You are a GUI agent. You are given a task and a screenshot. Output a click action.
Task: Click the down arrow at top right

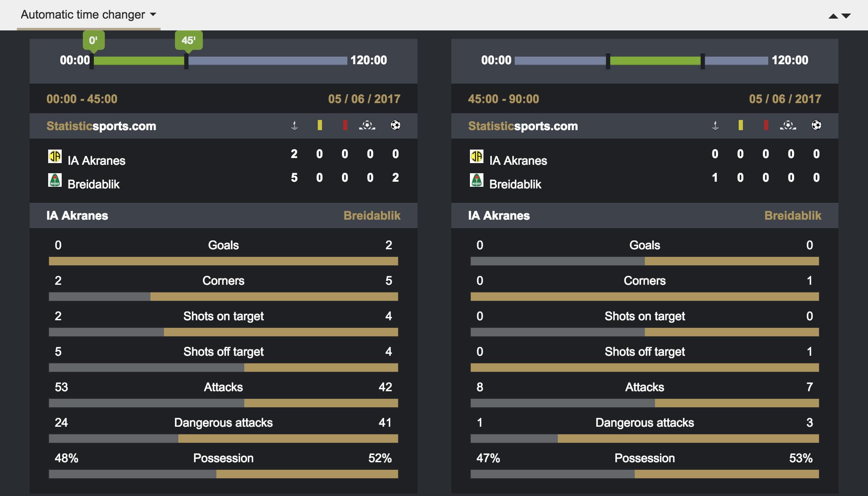[846, 16]
